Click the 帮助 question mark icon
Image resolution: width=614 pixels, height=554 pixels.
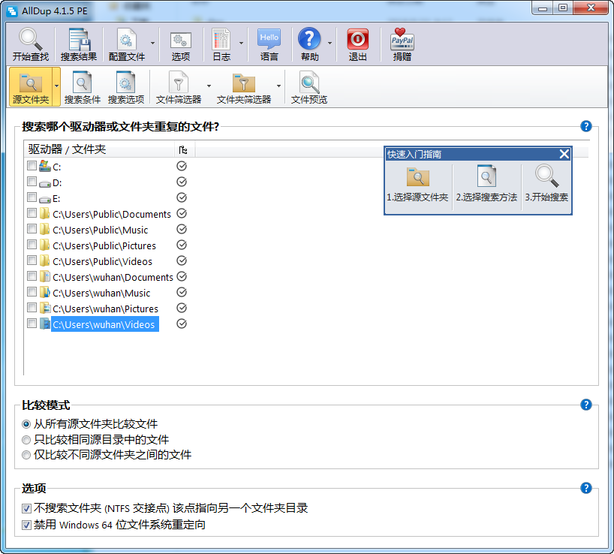click(x=309, y=39)
